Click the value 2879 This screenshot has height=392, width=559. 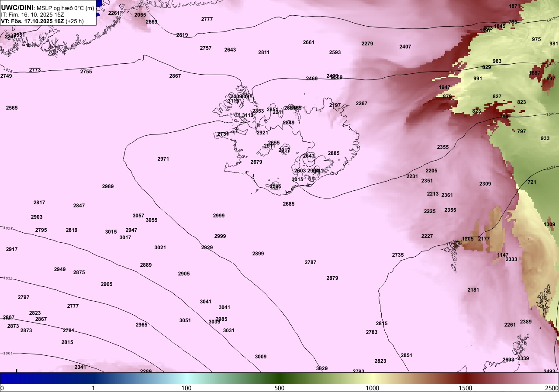[x=332, y=278]
